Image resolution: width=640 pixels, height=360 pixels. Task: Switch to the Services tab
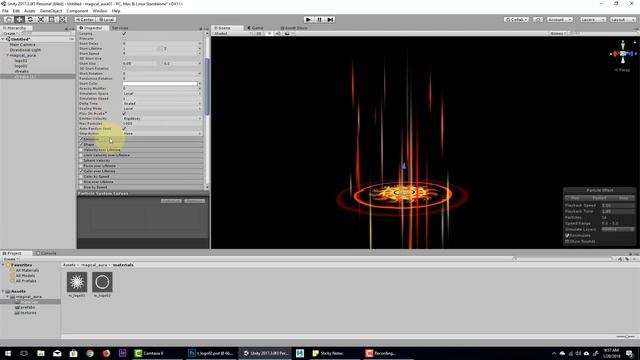pos(120,28)
